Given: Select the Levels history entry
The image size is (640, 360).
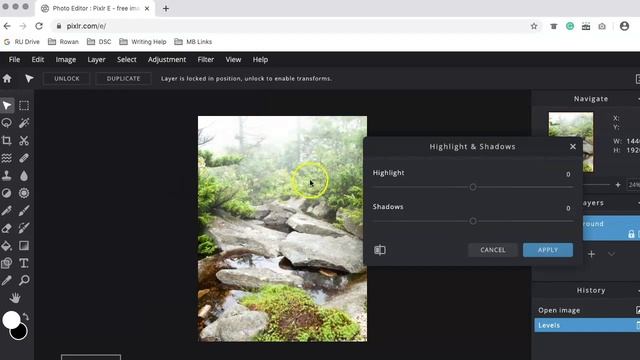Looking at the screenshot, I should coord(587,325).
